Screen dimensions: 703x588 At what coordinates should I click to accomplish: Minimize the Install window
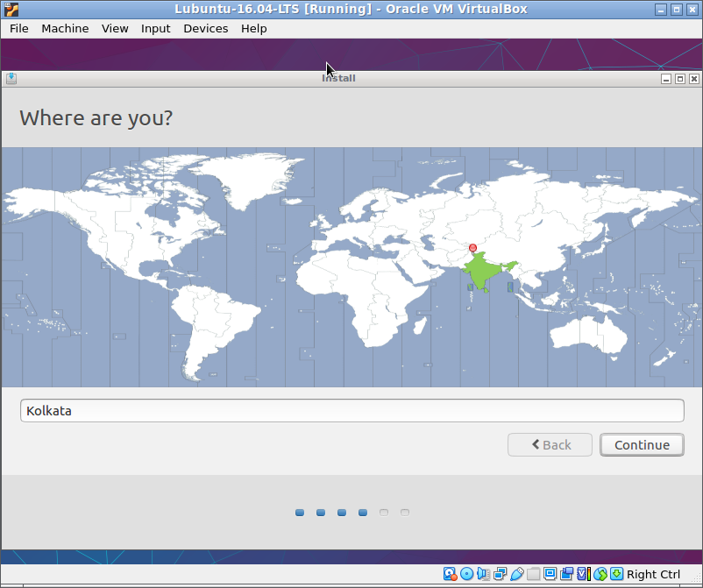666,79
